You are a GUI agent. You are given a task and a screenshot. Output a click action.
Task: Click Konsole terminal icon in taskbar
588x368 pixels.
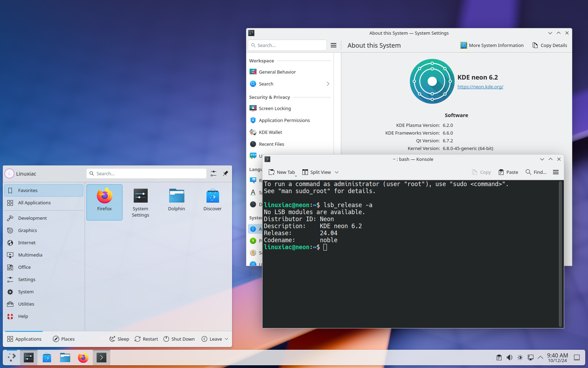coord(101,357)
